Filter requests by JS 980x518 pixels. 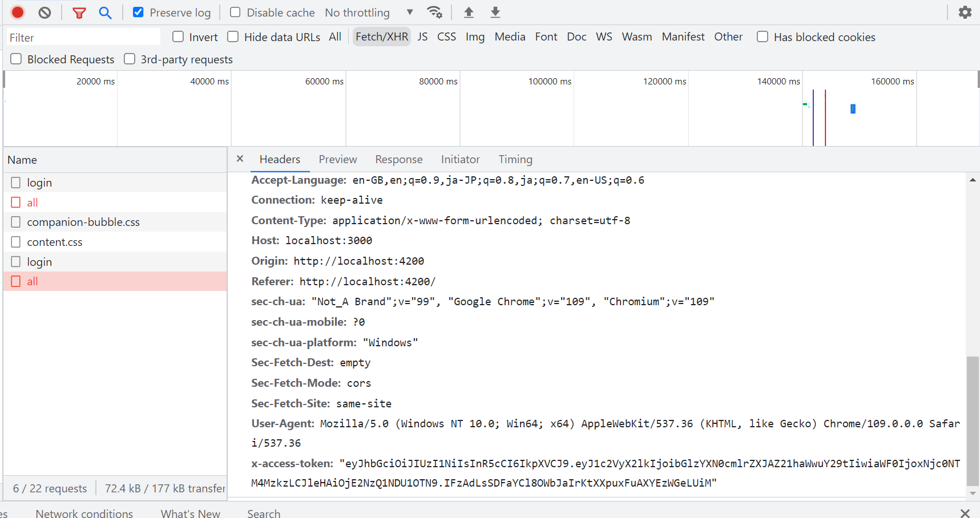tap(422, 37)
